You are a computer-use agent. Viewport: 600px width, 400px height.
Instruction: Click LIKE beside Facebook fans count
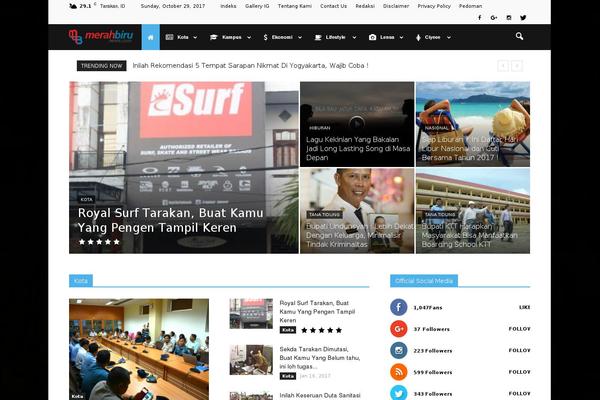coord(525,307)
